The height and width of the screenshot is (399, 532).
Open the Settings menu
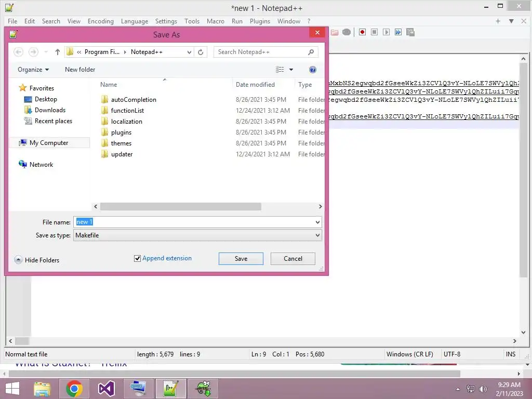166,21
